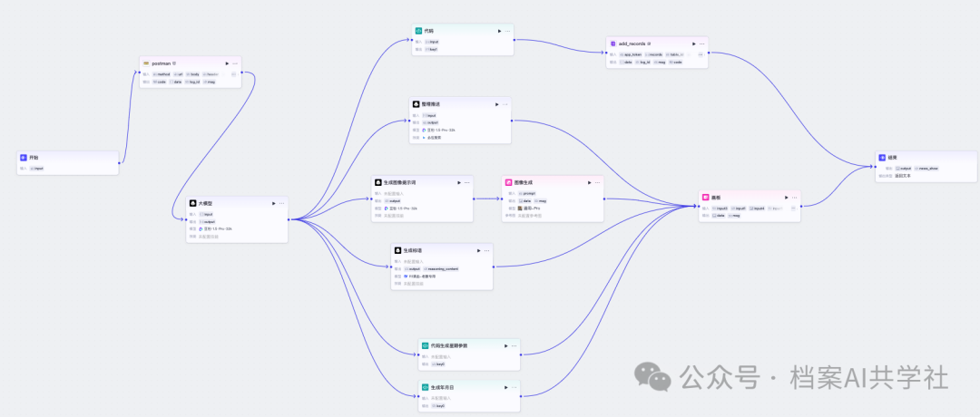Run the add_records node with play icon
Viewport: 980px width, 417px height.
coord(694,44)
